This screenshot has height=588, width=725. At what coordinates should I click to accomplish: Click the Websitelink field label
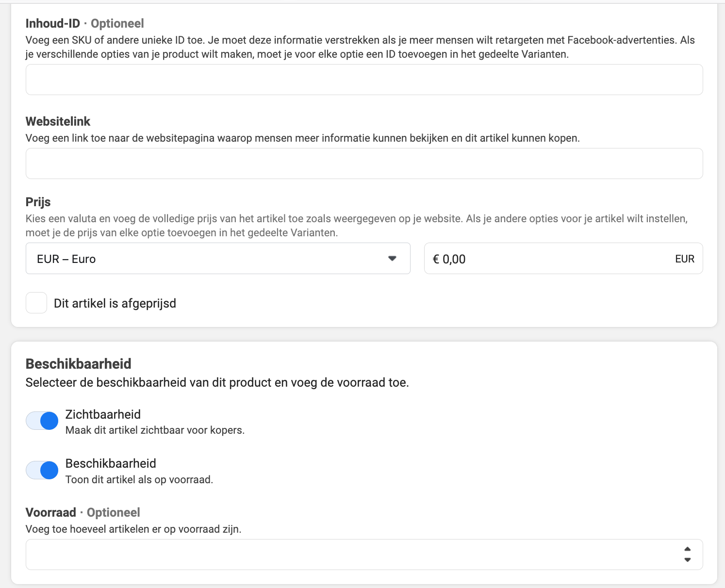coord(58,121)
